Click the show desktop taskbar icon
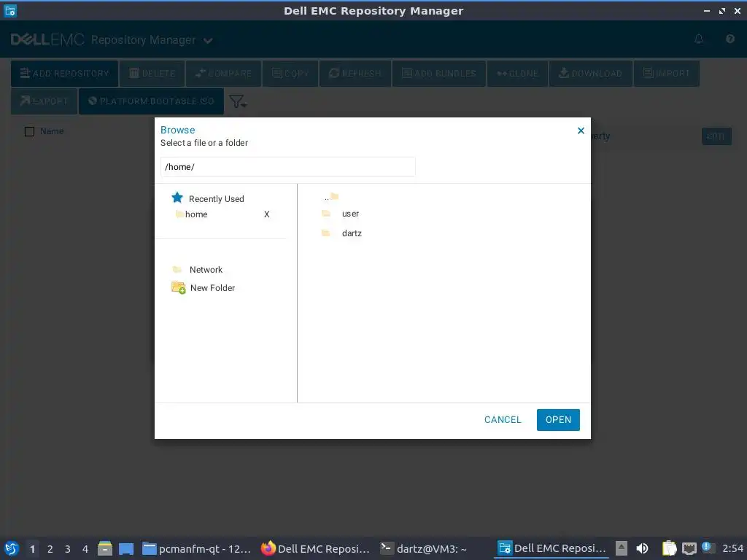This screenshot has height=560, width=747. [126, 548]
